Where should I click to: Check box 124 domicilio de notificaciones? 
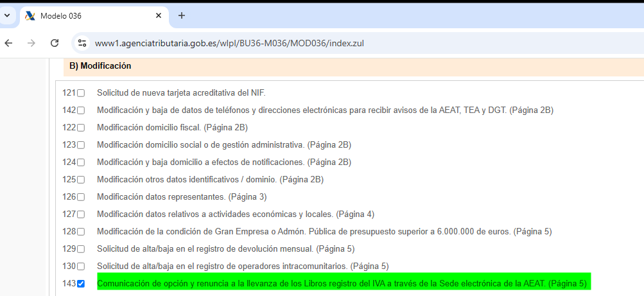(81, 162)
